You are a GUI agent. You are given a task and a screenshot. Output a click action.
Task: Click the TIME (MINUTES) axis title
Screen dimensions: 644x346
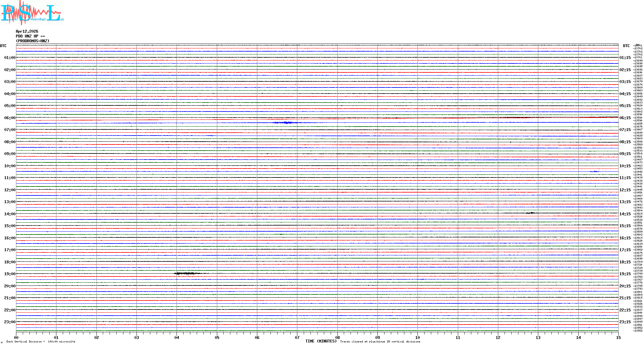coord(321,341)
